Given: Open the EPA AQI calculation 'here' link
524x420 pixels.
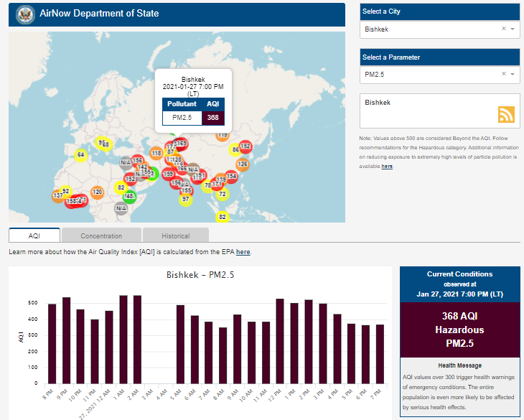Looking at the screenshot, I should click(x=243, y=252).
